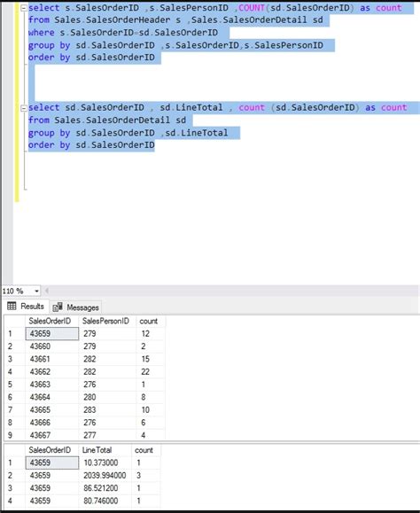Click the Results grid icon
This screenshot has height=513, width=420.
point(12,307)
